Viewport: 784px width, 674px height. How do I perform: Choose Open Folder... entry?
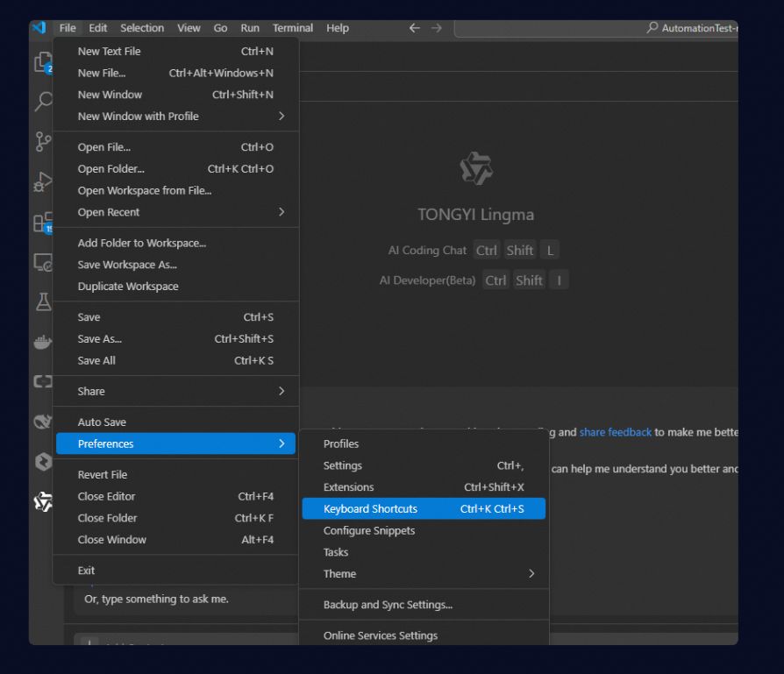(x=175, y=169)
